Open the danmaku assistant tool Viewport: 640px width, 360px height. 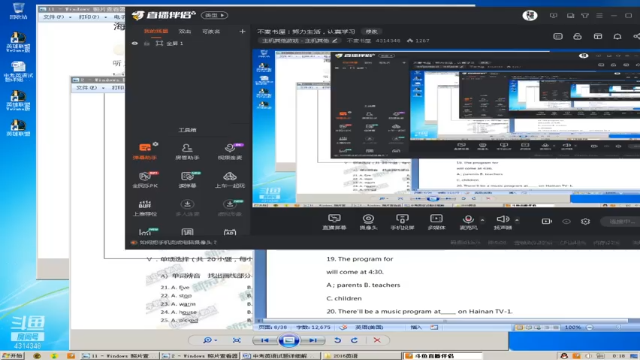[x=145, y=151]
